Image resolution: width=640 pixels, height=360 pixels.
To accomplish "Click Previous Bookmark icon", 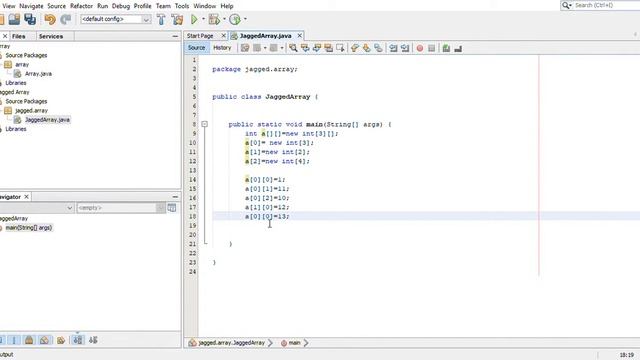I will [355, 48].
